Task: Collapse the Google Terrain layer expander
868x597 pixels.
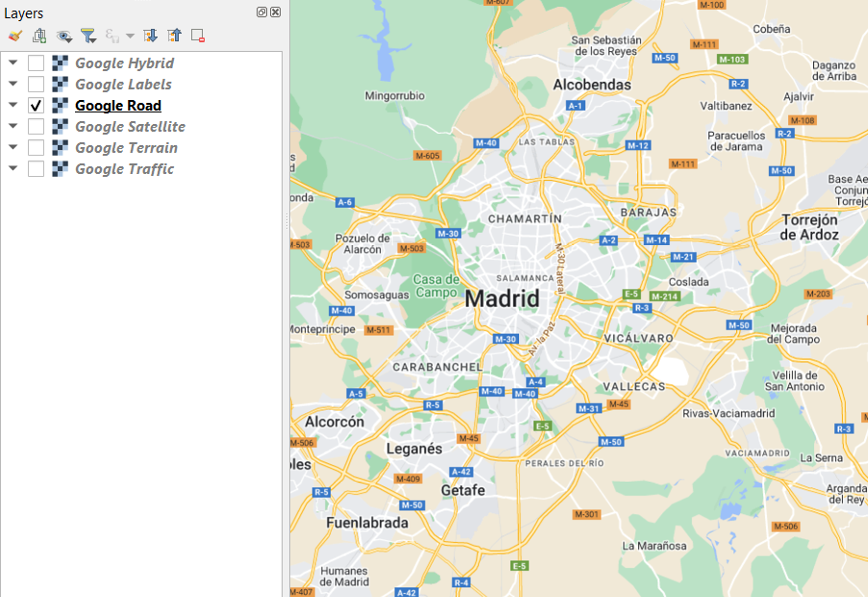Action: pyautogui.click(x=12, y=147)
